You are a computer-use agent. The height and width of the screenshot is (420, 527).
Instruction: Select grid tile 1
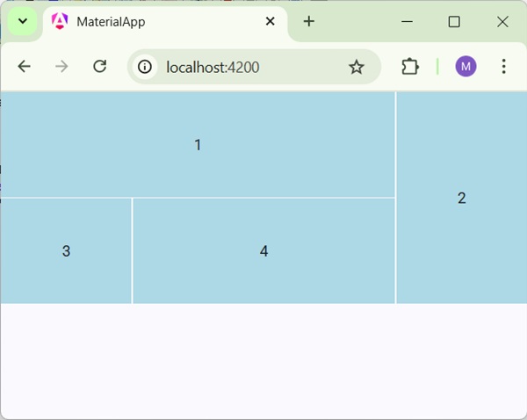pos(198,145)
